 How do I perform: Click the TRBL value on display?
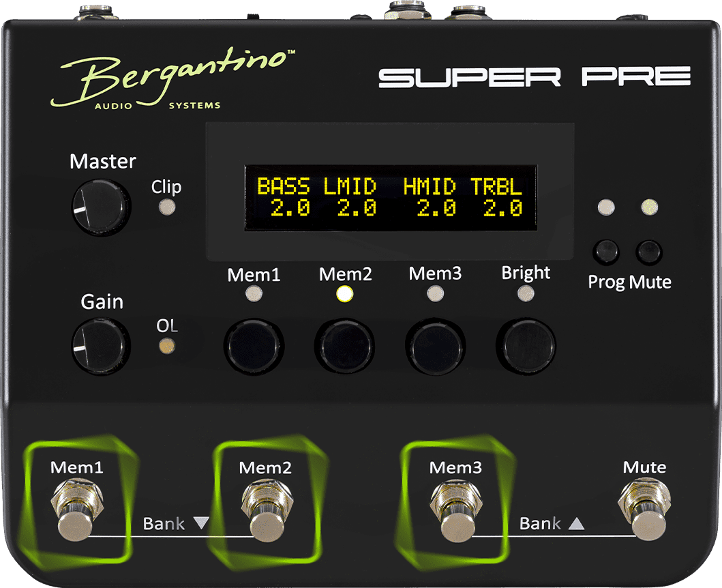point(503,208)
